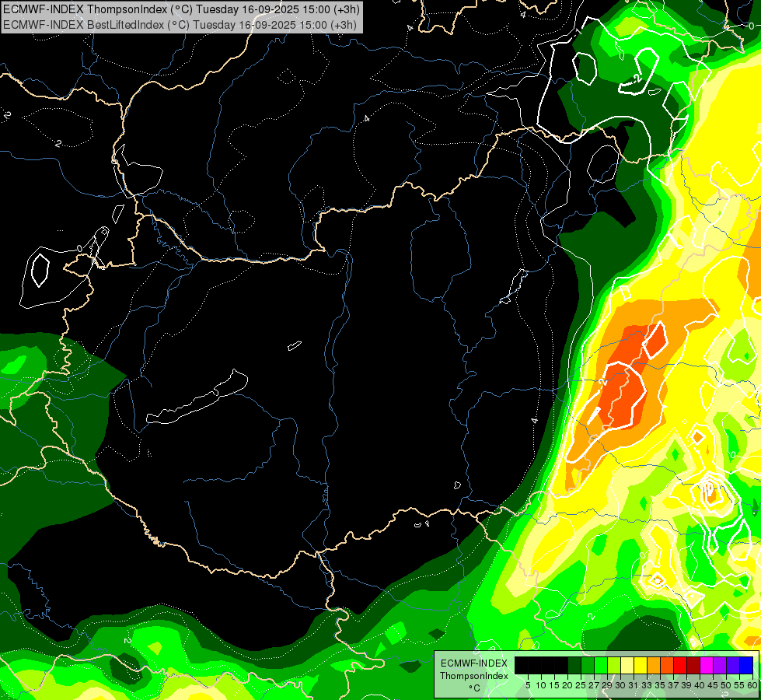This screenshot has height=700, width=761.
Task: Click the ThompsonIndex header line at top
Action: click(x=181, y=9)
